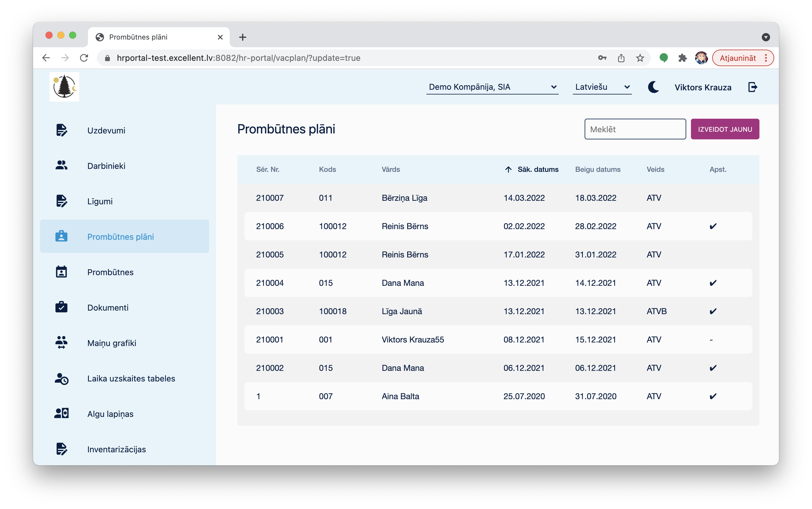Image resolution: width=812 pixels, height=509 pixels.
Task: Click the Algu lapiņas icon
Action: [x=61, y=413]
